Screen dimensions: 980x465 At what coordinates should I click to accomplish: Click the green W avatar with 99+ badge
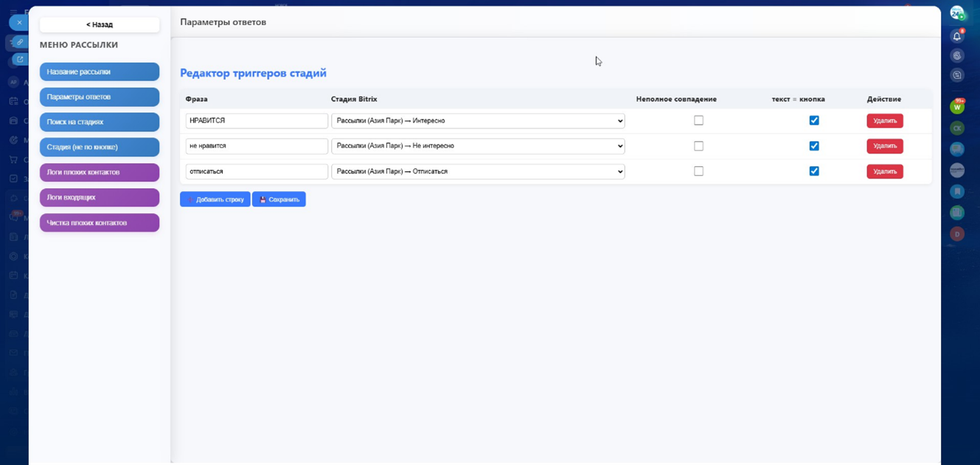pos(957,107)
